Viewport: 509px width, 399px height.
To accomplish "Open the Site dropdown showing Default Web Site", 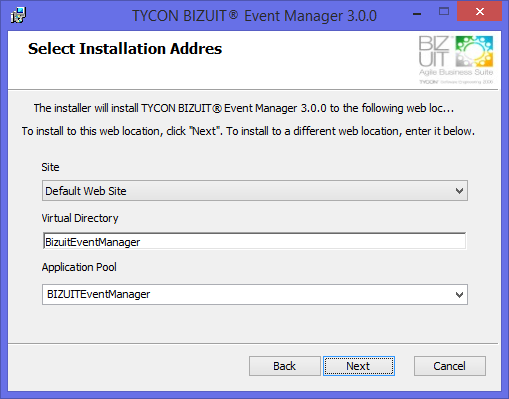I will pyautogui.click(x=255, y=191).
